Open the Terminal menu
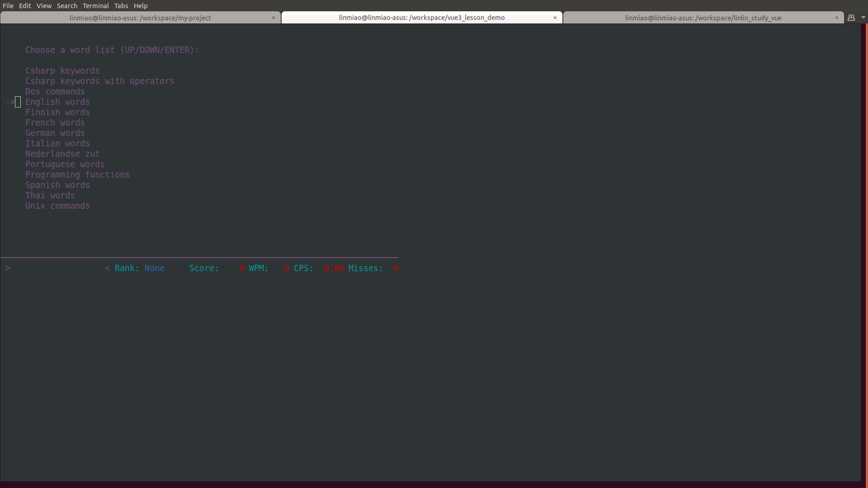The image size is (868, 488). (x=95, y=6)
